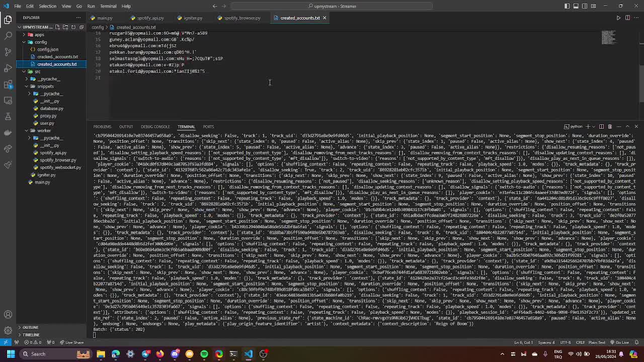Split the editor to the right
Screen dimensions: 644x362
click(x=627, y=18)
